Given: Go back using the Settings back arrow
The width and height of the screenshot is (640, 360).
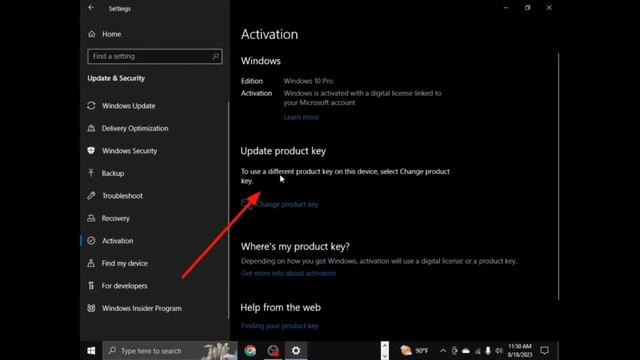Looking at the screenshot, I should pos(91,8).
